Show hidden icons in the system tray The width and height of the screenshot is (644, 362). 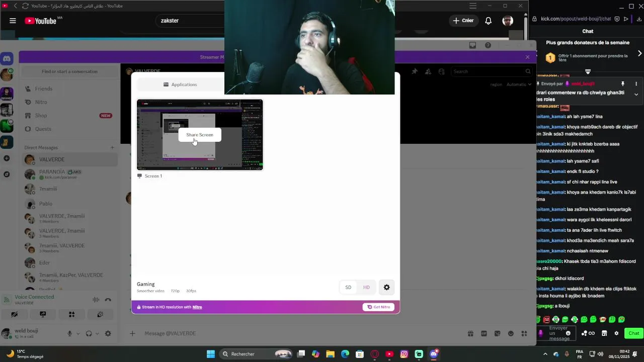[545, 354]
